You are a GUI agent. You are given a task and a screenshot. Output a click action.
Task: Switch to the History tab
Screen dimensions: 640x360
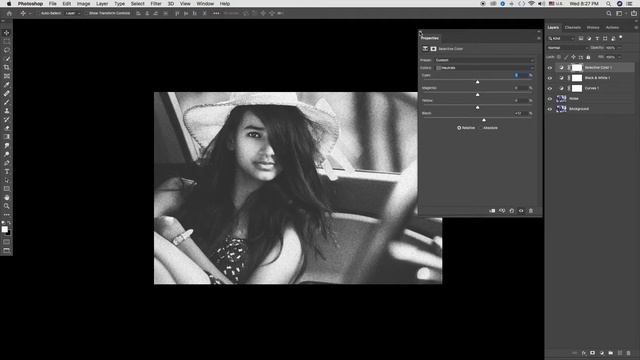pyautogui.click(x=593, y=27)
